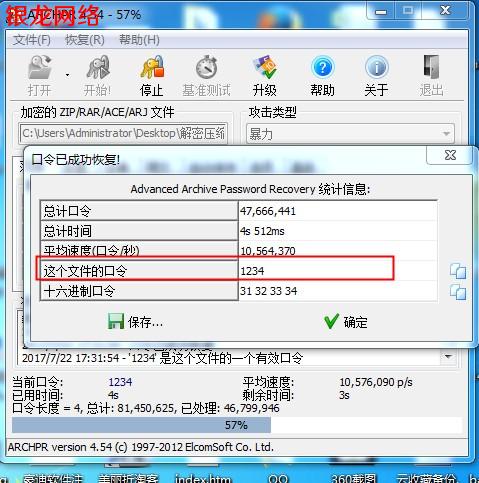Click the 57% progress bar
Screen dimensions: 479x483
(237, 425)
